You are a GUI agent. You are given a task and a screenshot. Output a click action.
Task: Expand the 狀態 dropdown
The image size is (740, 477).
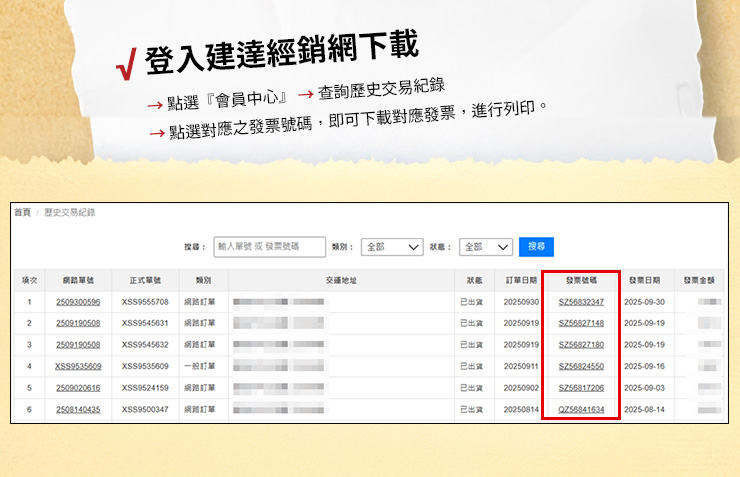click(x=486, y=246)
